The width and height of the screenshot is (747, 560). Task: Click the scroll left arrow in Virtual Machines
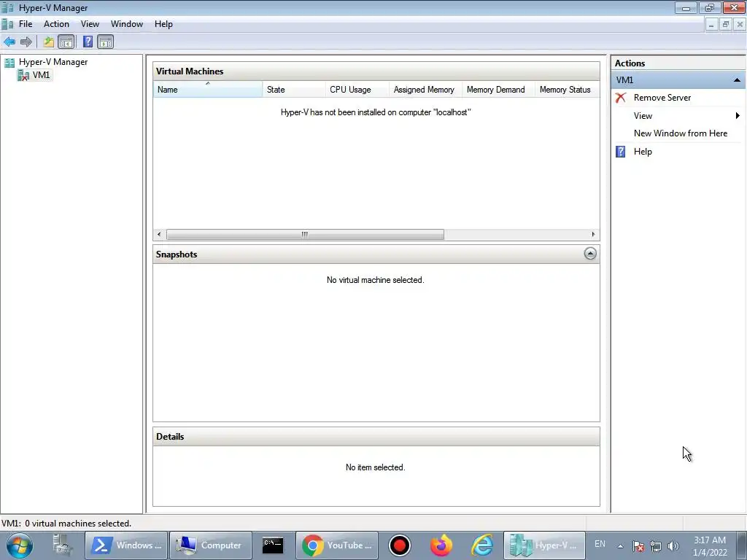click(x=159, y=234)
